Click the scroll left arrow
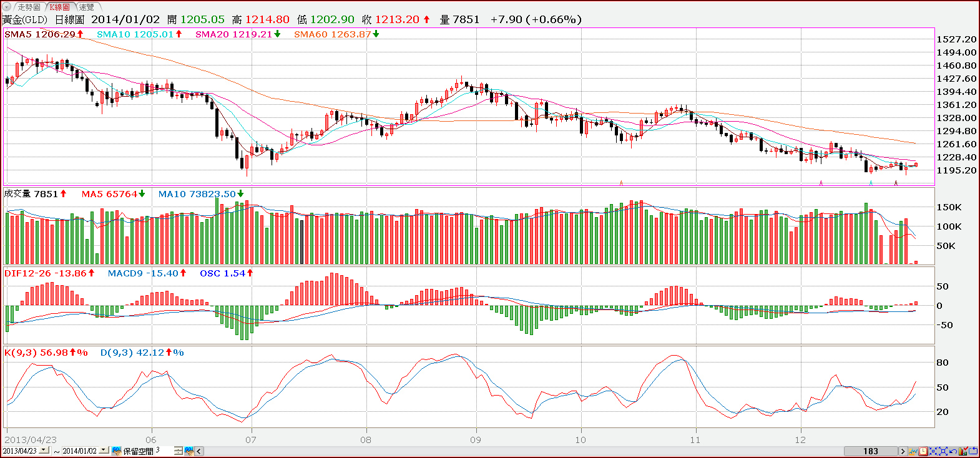The height and width of the screenshot is (458, 980). (198, 451)
